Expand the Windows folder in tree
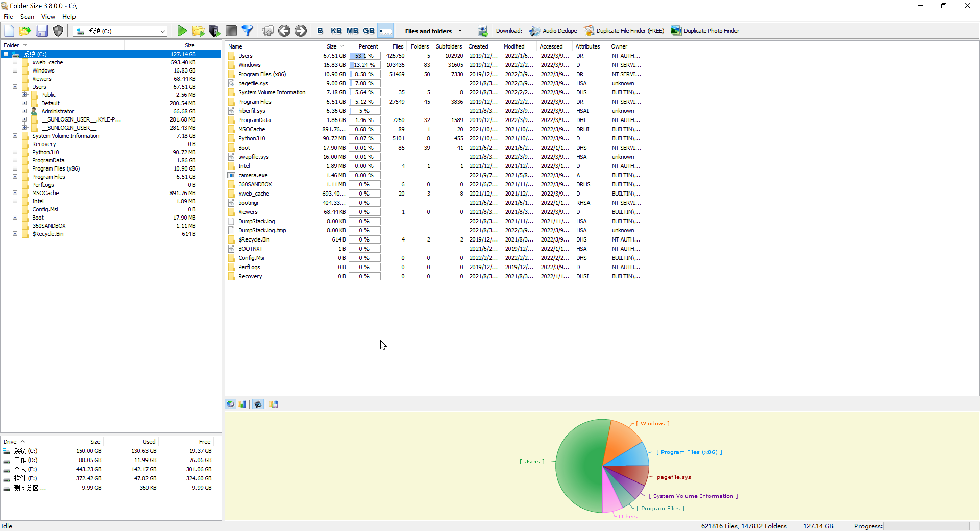This screenshot has width=980, height=531. 15,70
